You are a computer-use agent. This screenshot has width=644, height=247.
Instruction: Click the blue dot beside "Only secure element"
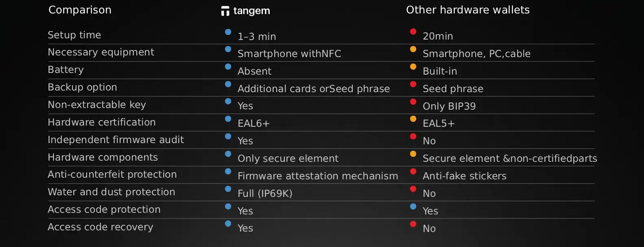pos(228,154)
